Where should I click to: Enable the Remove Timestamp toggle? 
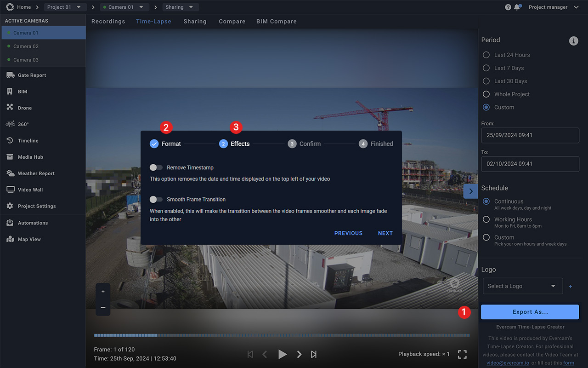tap(156, 167)
